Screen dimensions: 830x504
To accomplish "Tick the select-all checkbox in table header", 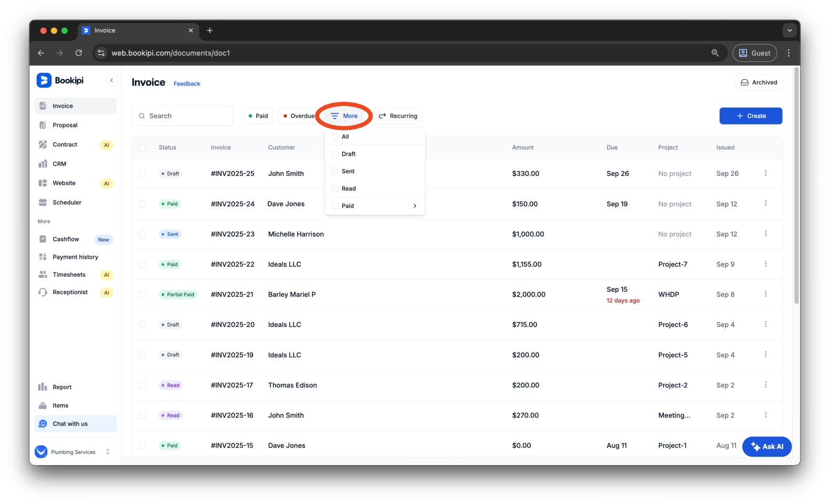I will [142, 148].
